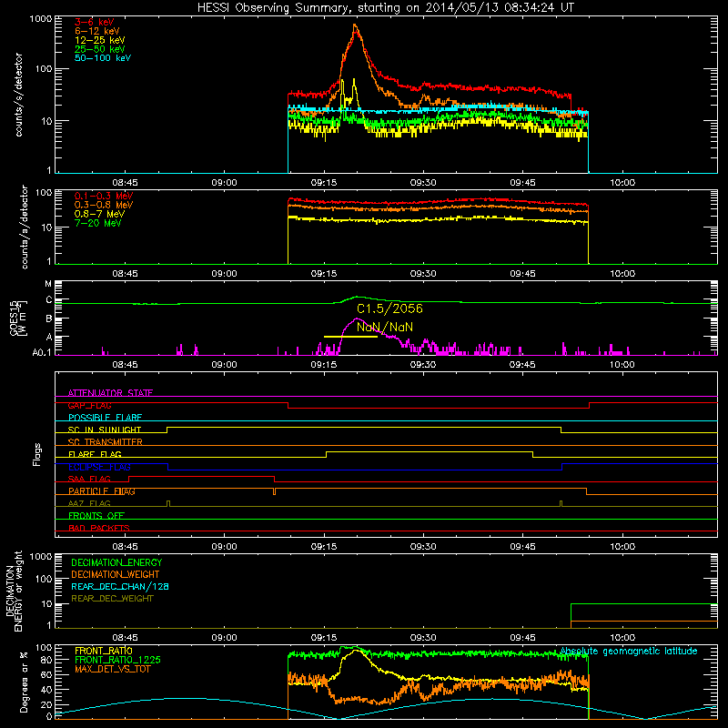The image size is (728, 728).
Task: Select the POSSIBLE_FLARE flag label
Action: pos(105,418)
